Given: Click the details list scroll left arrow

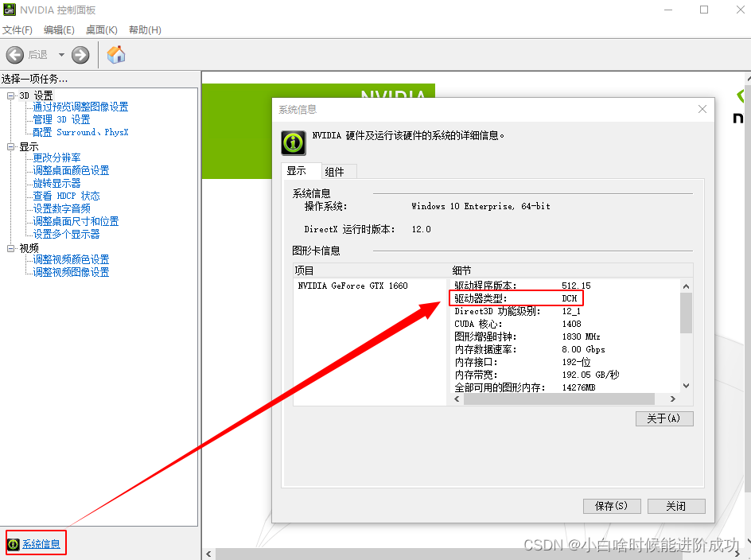Looking at the screenshot, I should [457, 399].
